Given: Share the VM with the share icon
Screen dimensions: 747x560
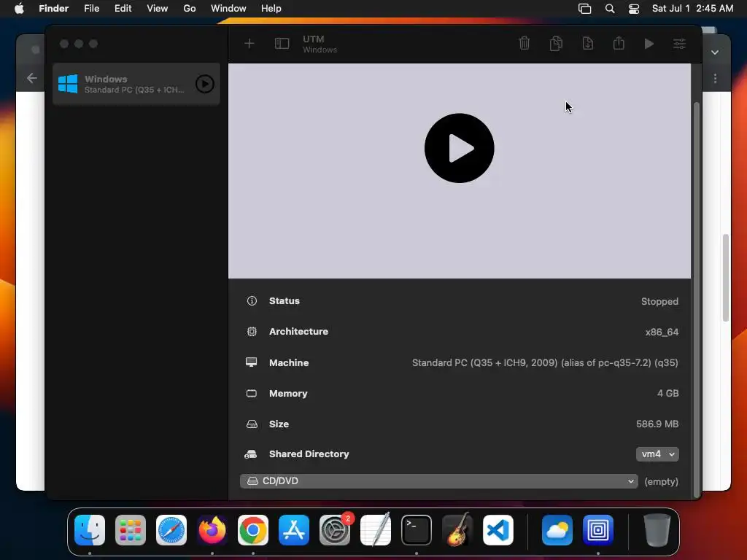Looking at the screenshot, I should [x=619, y=43].
